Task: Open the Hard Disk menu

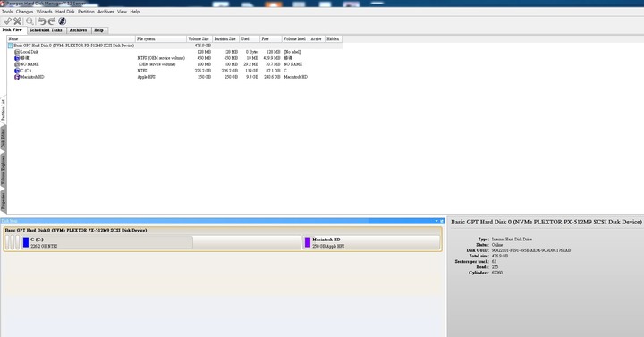Action: (x=65, y=12)
